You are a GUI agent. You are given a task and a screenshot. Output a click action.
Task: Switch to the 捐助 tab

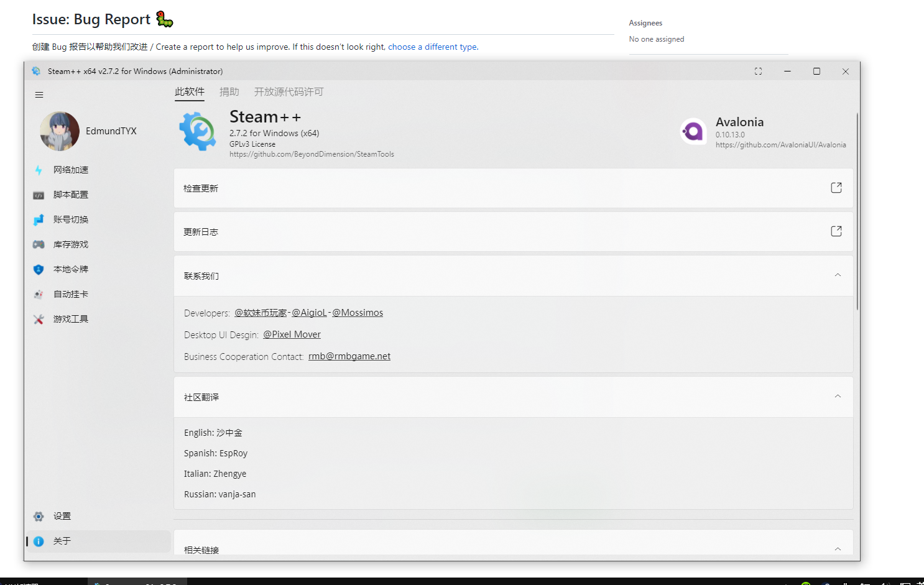point(229,91)
